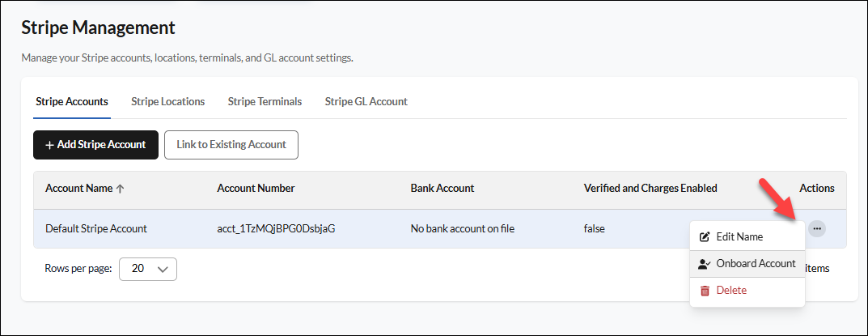868x336 pixels.
Task: Switch to the Stripe Accounts tab
Action: [72, 101]
